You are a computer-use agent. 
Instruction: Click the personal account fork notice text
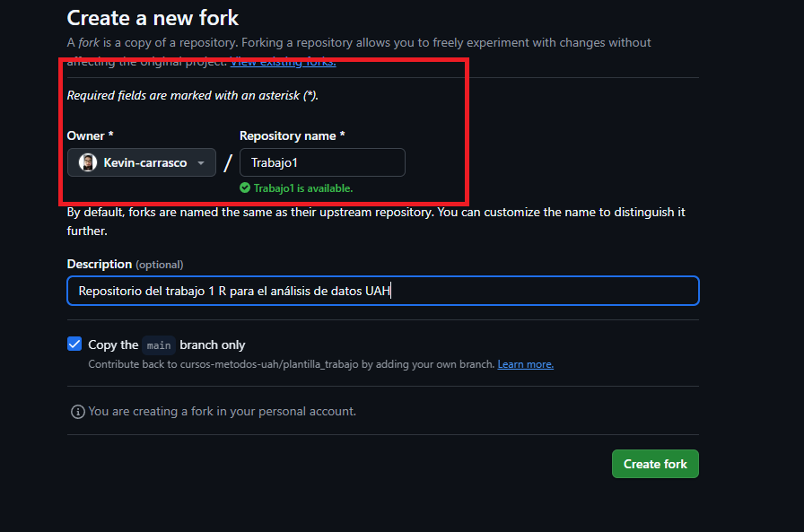pos(222,412)
